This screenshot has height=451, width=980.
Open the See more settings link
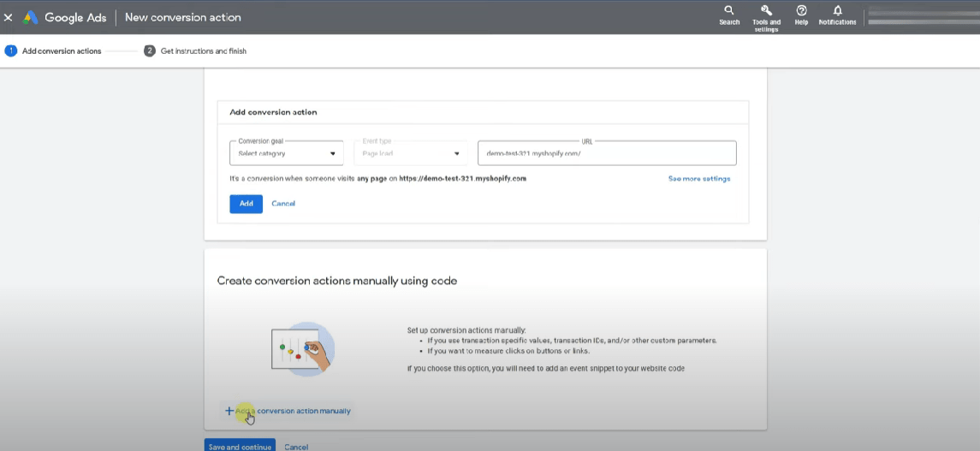click(698, 179)
